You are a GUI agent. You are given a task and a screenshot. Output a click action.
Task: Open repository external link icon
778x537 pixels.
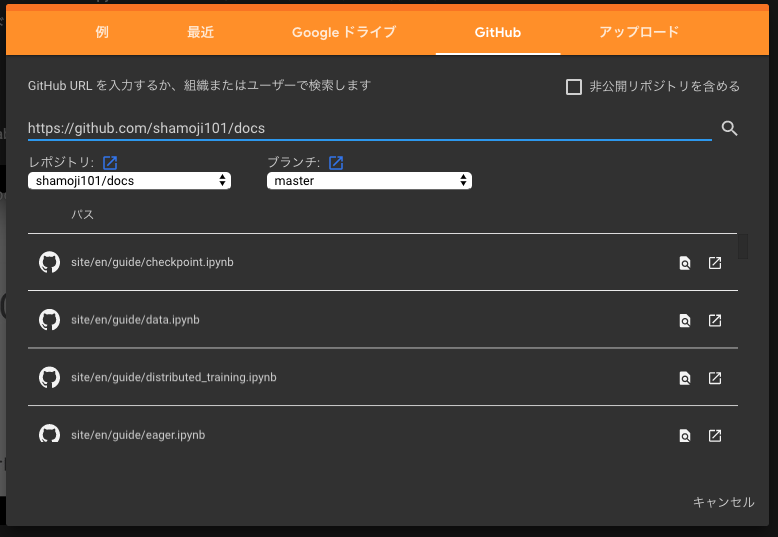(110, 162)
